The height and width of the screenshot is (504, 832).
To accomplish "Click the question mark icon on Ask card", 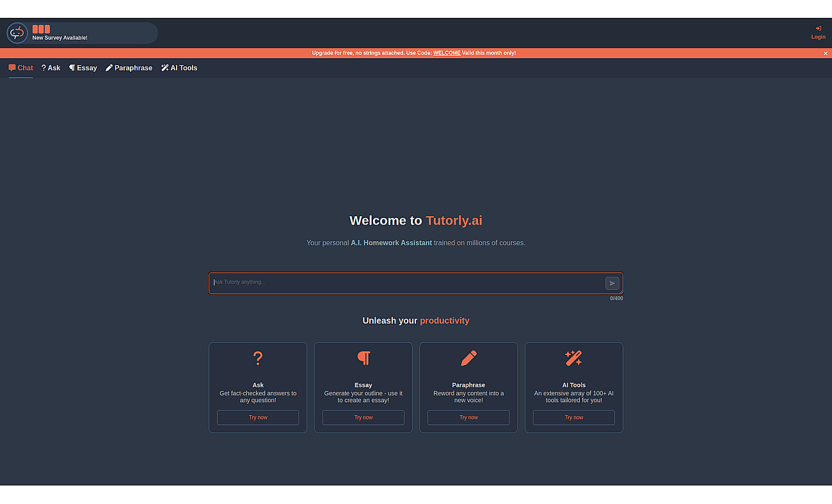I will [258, 358].
